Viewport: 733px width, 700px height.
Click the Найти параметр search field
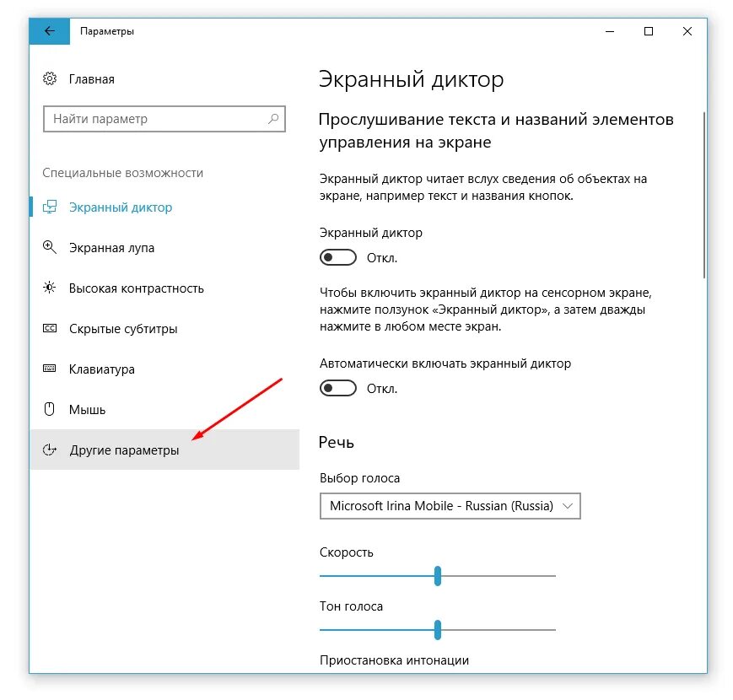coord(164,119)
